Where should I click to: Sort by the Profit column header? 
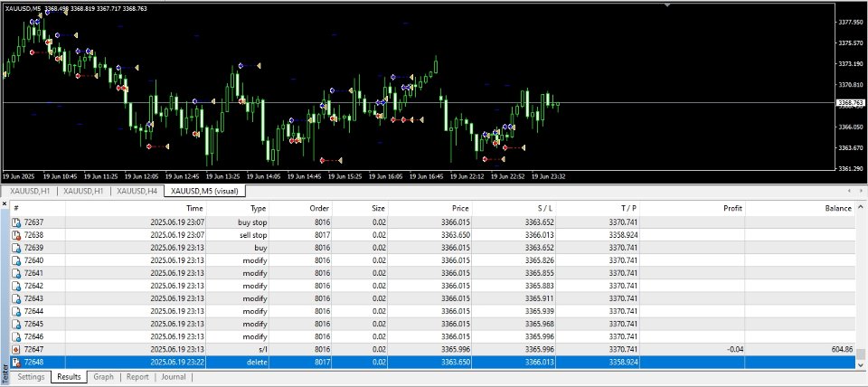coord(693,209)
